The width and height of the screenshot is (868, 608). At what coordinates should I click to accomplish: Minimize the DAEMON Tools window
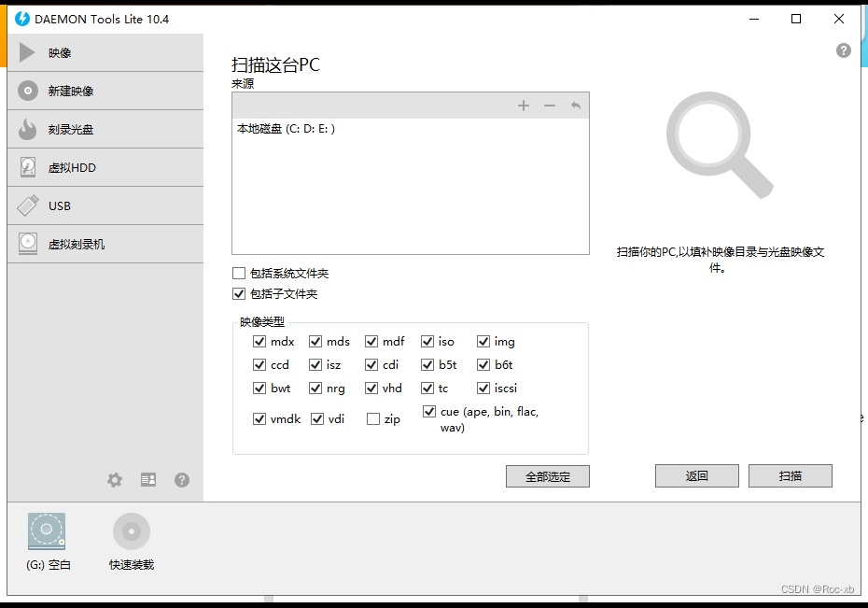pyautogui.click(x=754, y=19)
